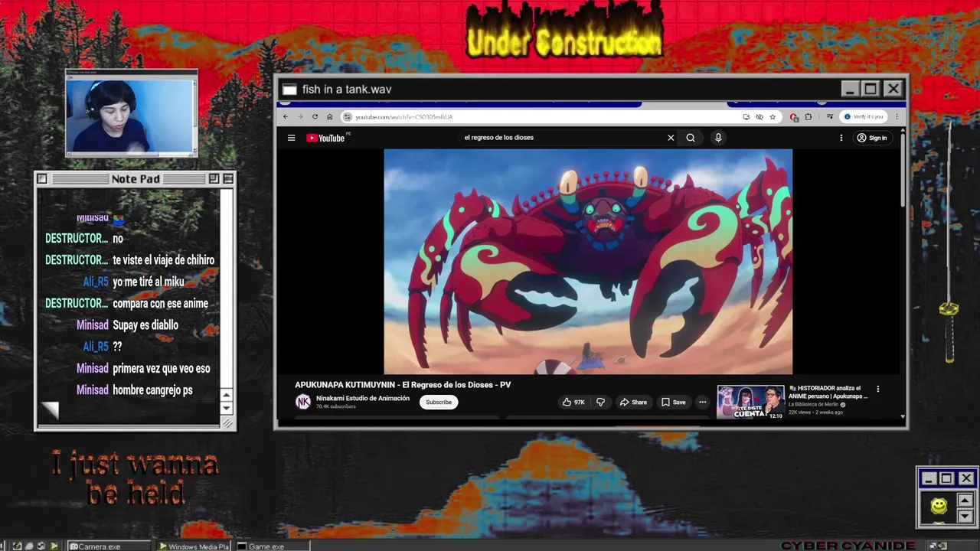Open the media control icon in browser toolbar

830,117
